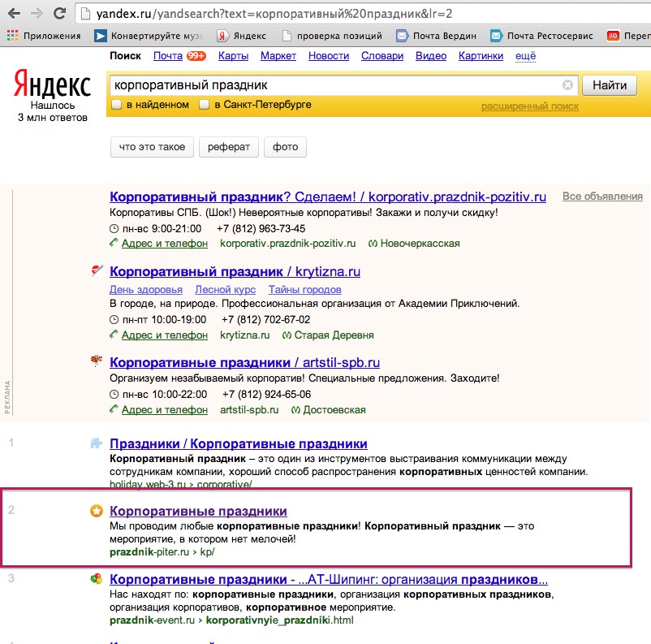
Task: Click the Достоевская metro station label
Action: [334, 409]
